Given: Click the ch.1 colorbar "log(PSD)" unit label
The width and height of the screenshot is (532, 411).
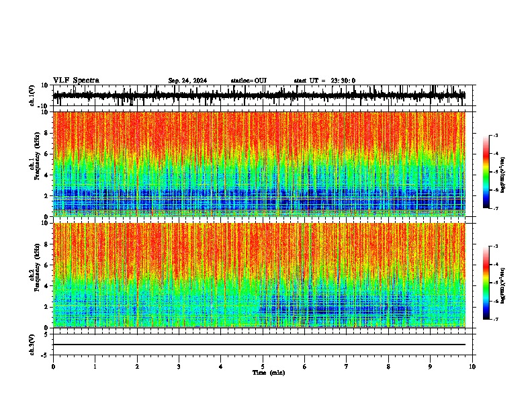Looking at the screenshot, I should [503, 175].
